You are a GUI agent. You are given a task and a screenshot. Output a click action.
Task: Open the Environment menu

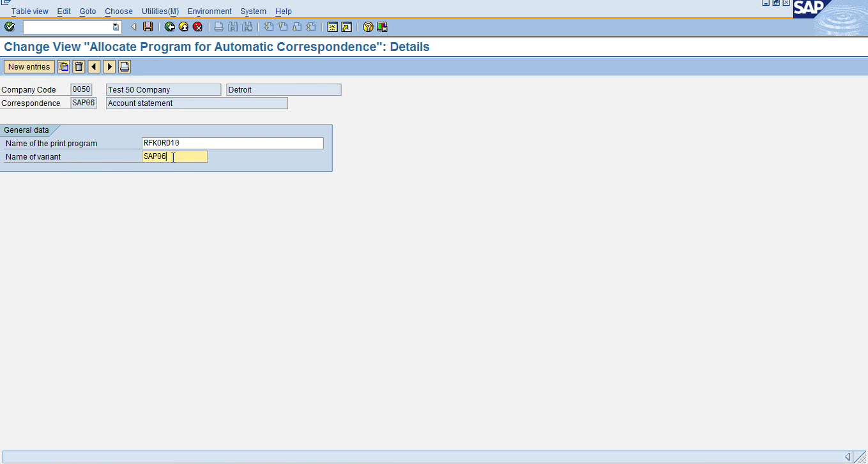point(209,11)
